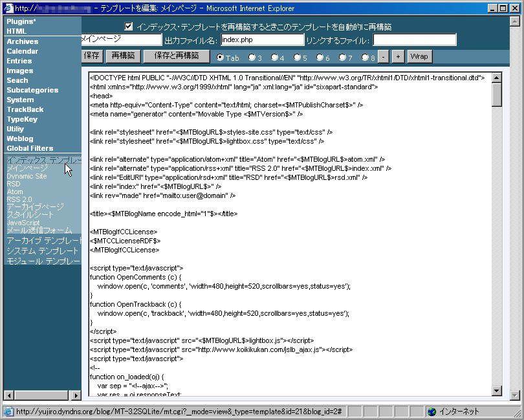524x420 pixels.
Task: Click the code editor scroll down arrow
Action: [497, 391]
